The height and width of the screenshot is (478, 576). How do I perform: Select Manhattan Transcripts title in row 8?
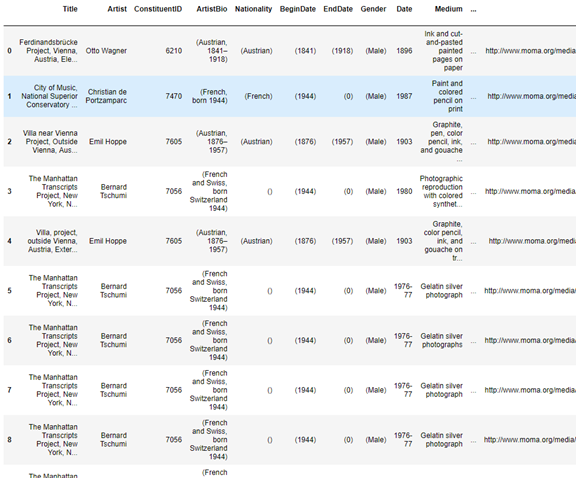click(53, 439)
